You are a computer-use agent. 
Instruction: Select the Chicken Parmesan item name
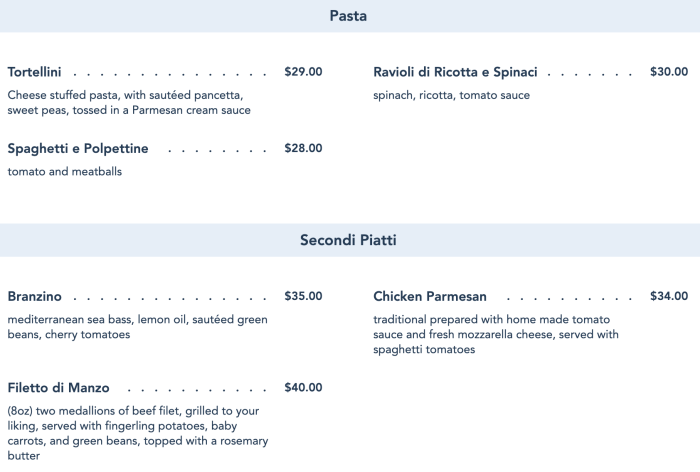click(x=430, y=296)
